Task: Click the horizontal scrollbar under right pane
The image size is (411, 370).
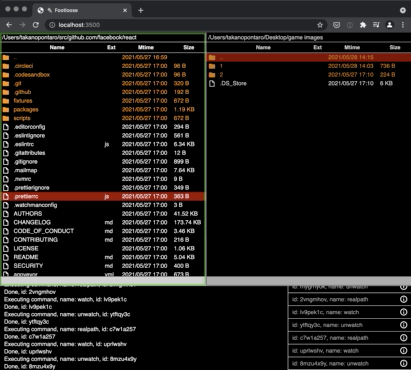Action: tap(309, 281)
